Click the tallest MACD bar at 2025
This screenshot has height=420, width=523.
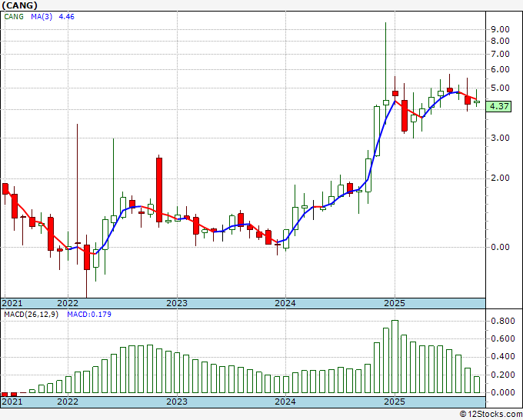coord(395,356)
